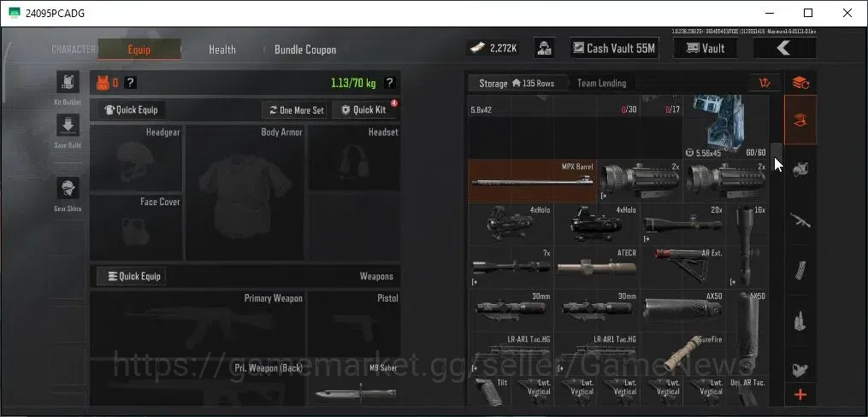Select the LR-AR1 Tac.HG below the 7x scope
The width and height of the screenshot is (868, 417).
click(511, 354)
